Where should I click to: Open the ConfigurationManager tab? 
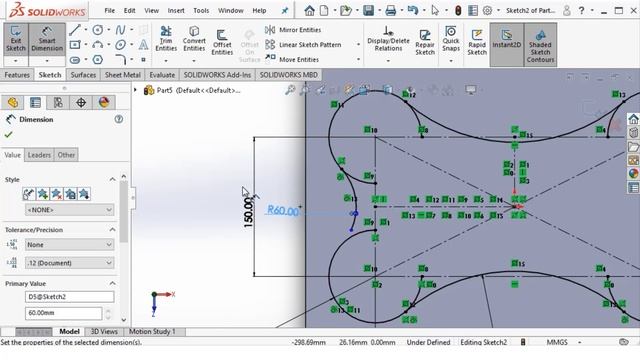[58, 102]
